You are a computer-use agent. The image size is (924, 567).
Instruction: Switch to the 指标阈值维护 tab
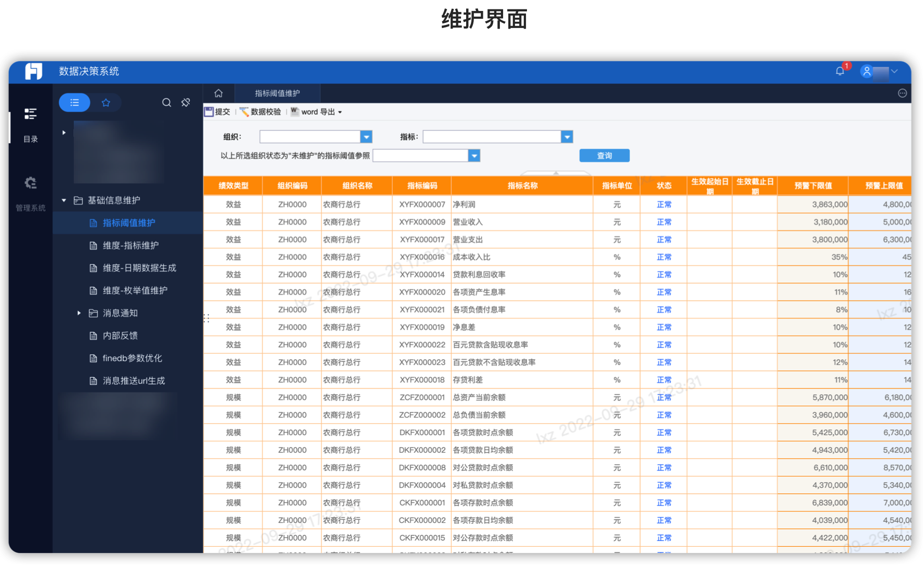(x=278, y=93)
